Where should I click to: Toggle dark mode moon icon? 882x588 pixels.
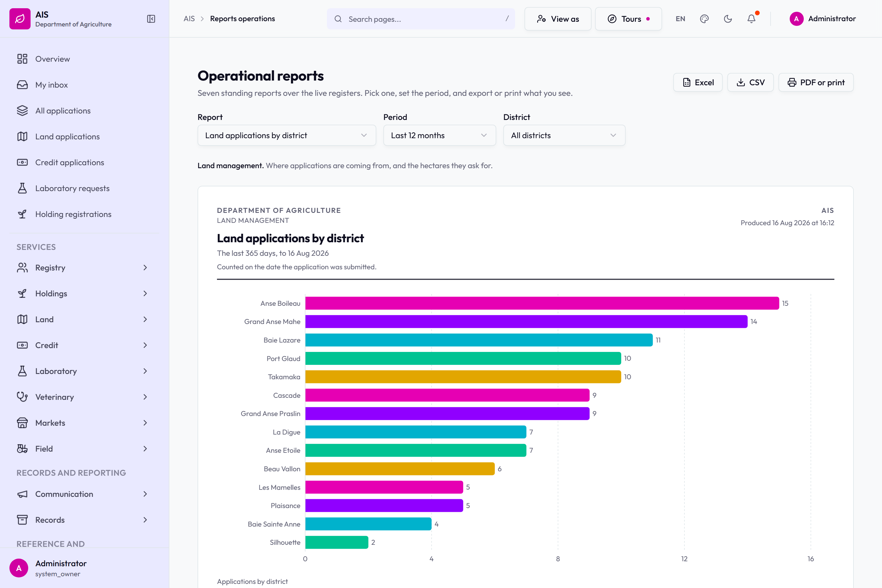pyautogui.click(x=728, y=19)
